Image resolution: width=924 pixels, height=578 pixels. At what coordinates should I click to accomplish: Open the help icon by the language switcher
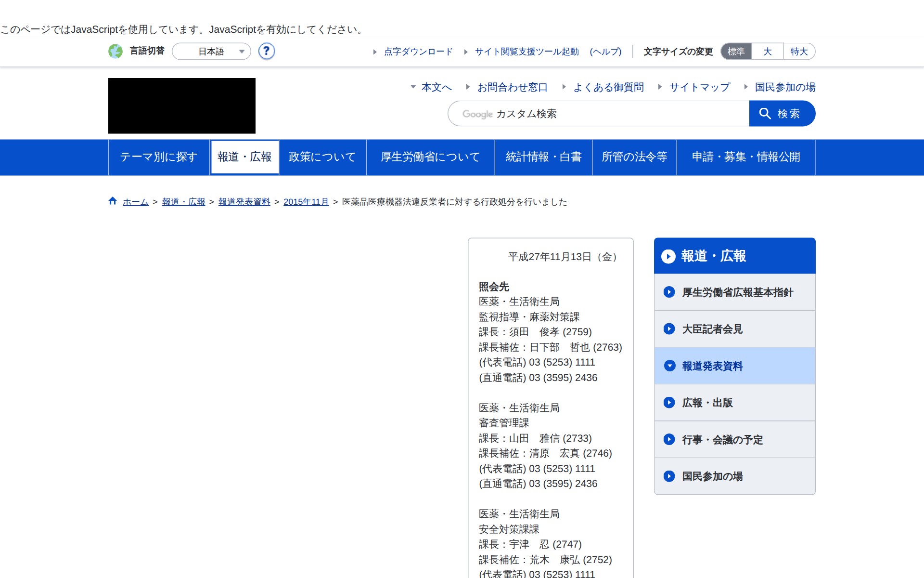(x=266, y=52)
